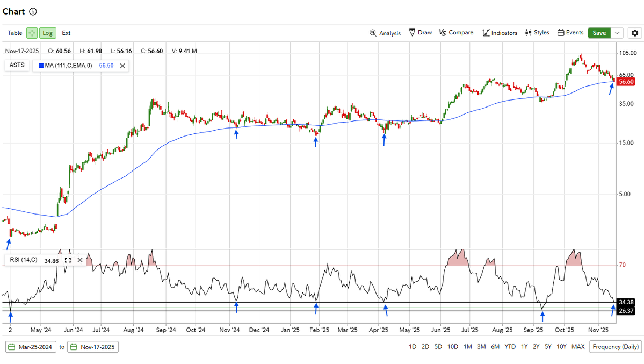Expand the RSI pane to fullscreen
The width and height of the screenshot is (644, 364).
click(x=68, y=260)
